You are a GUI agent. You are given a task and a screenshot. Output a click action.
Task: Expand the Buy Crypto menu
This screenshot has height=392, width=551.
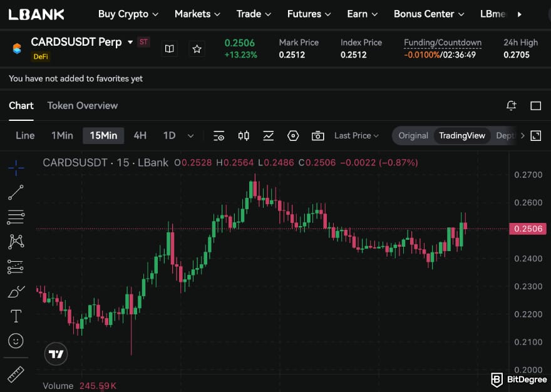tap(128, 14)
